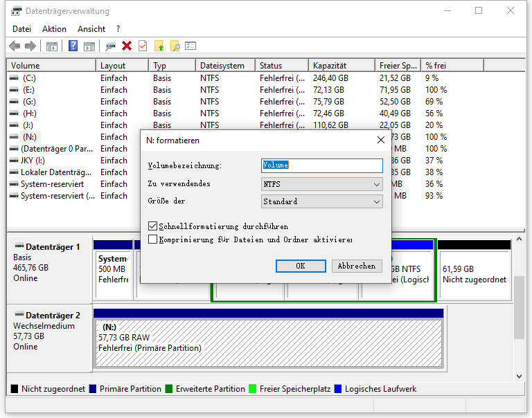Sort by the Layout column header
Screen dimensions: 532x418
pyautogui.click(x=123, y=66)
